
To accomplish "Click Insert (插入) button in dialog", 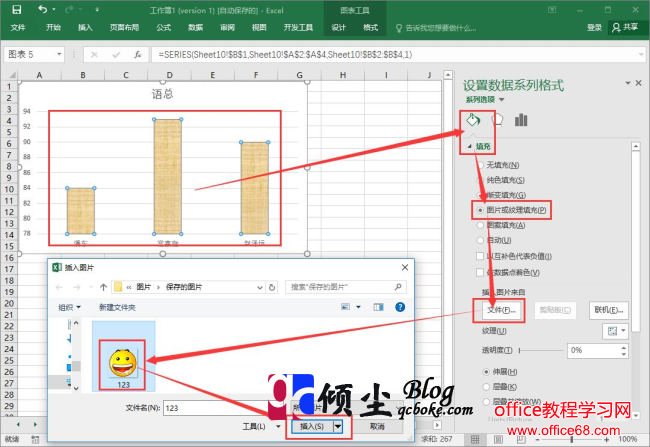I will point(312,426).
